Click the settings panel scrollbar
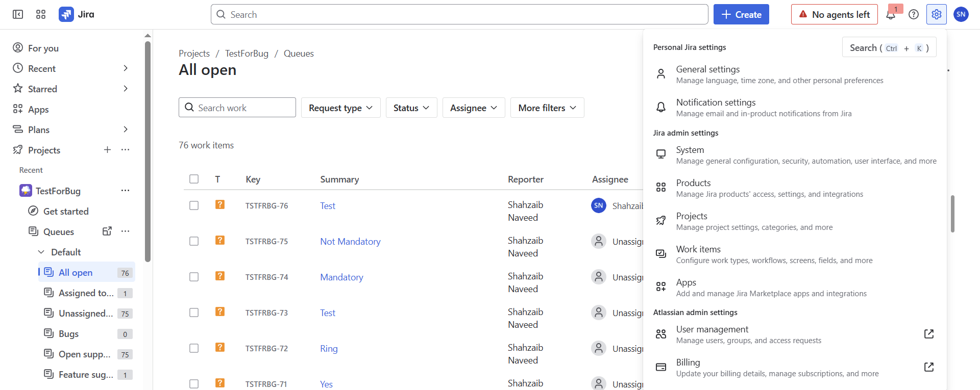 pos(952,214)
